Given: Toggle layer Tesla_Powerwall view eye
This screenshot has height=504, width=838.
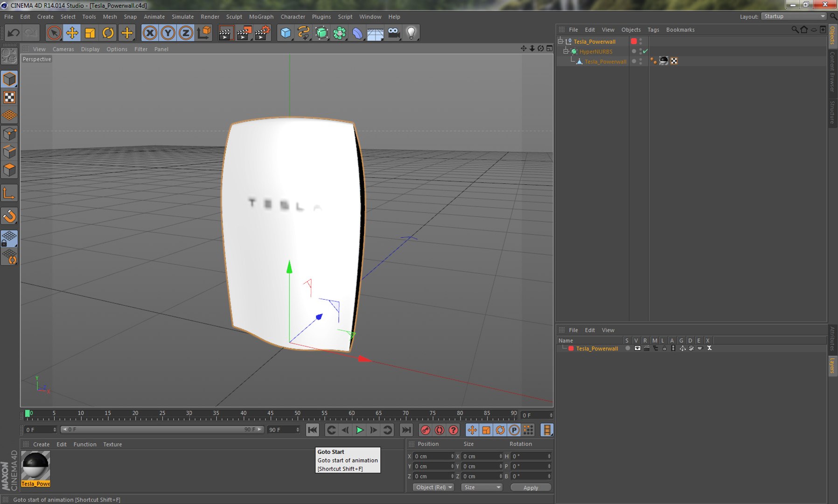Looking at the screenshot, I should click(x=637, y=348).
